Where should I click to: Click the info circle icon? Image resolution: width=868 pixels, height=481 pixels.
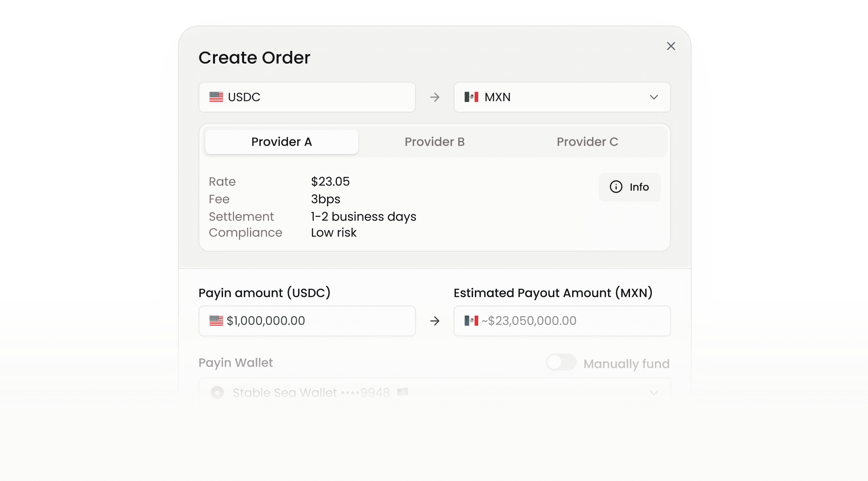pos(616,187)
